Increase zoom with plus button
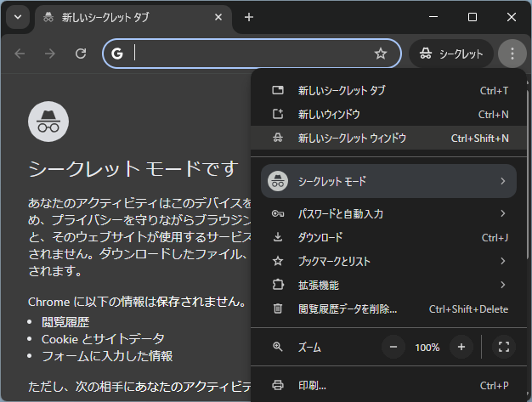Image resolution: width=532 pixels, height=402 pixels. click(461, 347)
